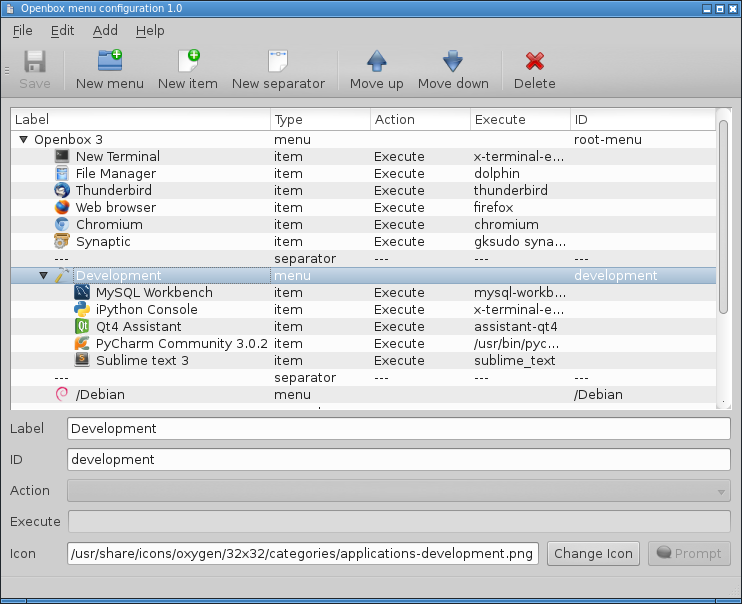
Task: Click the 'sublime_text' execute cell
Action: pos(515,361)
